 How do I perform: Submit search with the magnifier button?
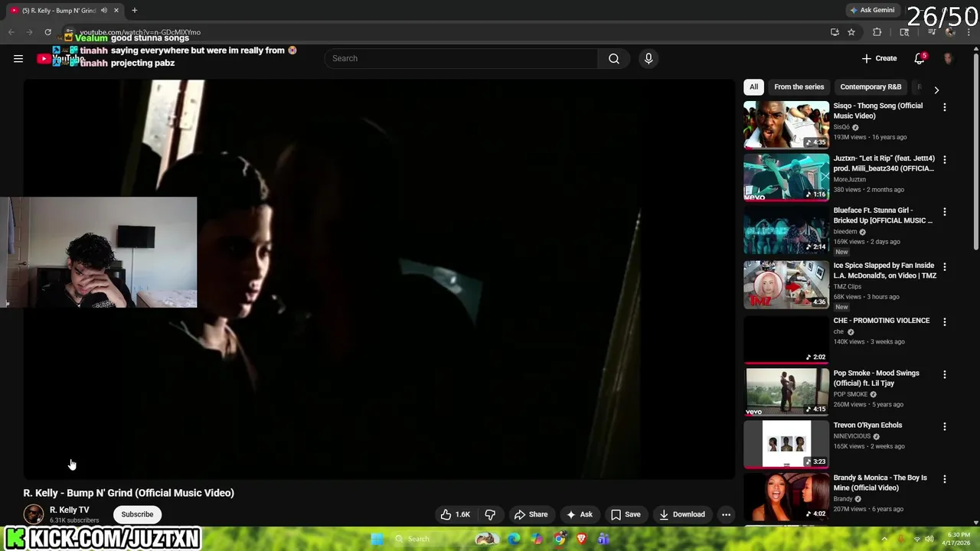click(614, 58)
